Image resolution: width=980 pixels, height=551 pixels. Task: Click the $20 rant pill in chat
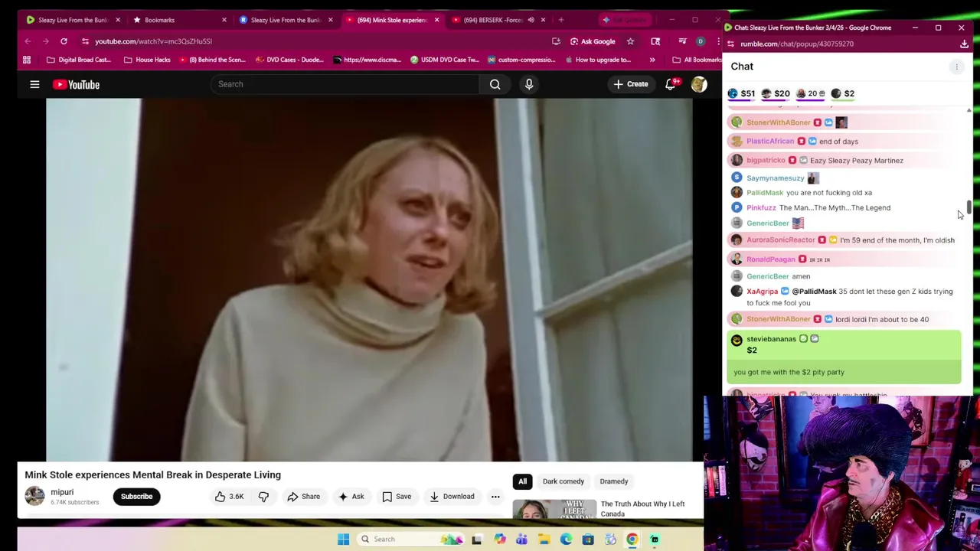tap(775, 93)
